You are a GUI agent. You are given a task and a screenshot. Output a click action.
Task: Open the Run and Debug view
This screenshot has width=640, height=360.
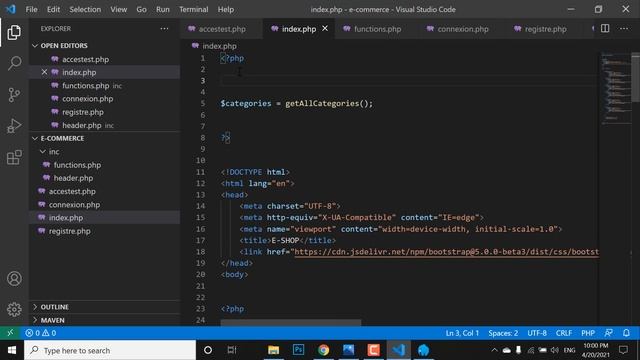pos(14,126)
